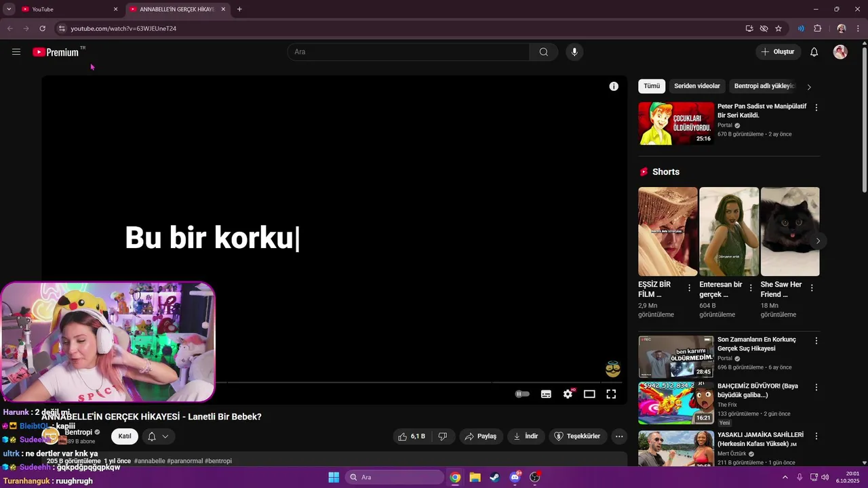
Task: Go back in browser history
Action: point(10,28)
